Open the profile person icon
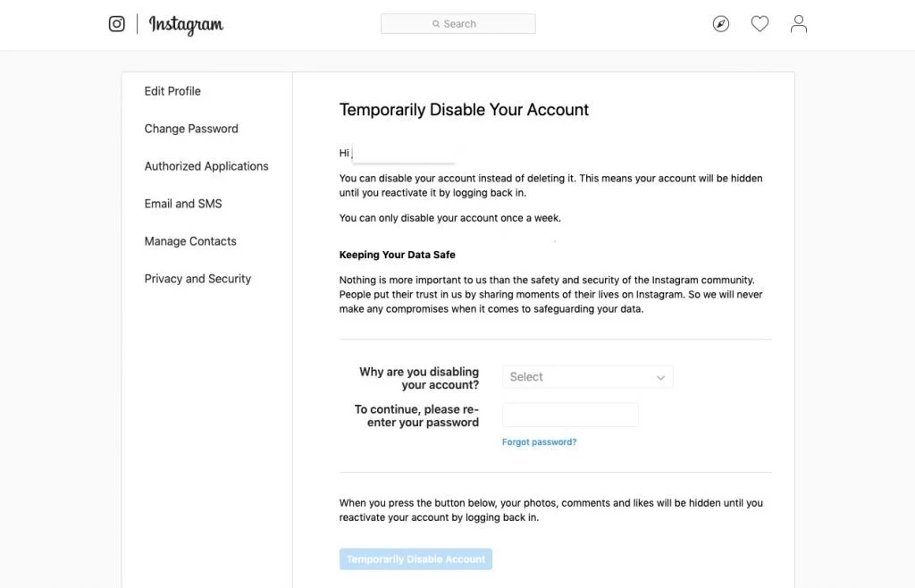The width and height of the screenshot is (915, 588). coord(799,24)
